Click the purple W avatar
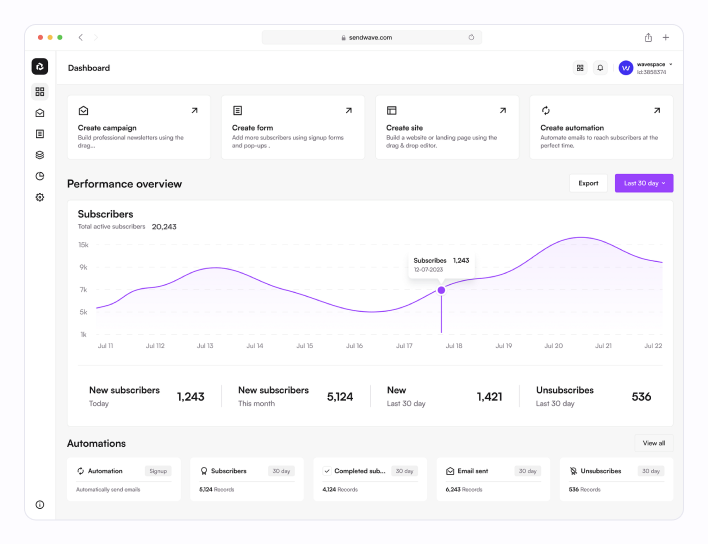The width and height of the screenshot is (708, 544). coord(626,68)
